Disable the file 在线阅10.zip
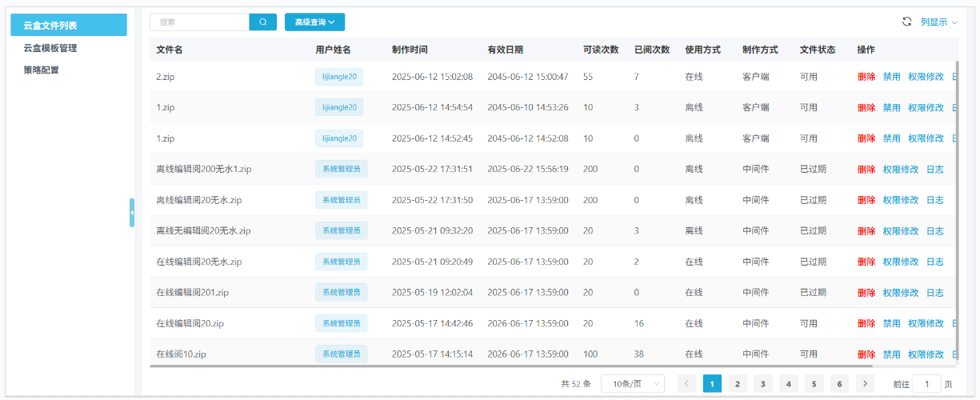980x400 pixels. [891, 354]
